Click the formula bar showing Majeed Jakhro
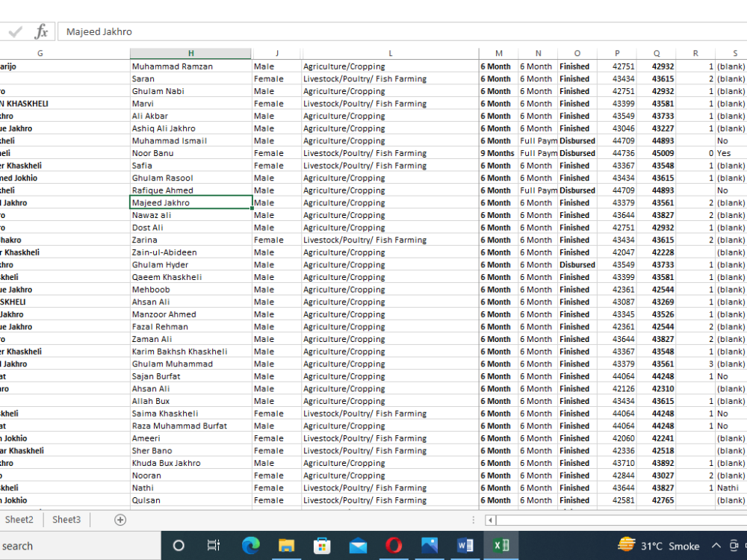Image resolution: width=747 pixels, height=560 pixels. [x=402, y=31]
